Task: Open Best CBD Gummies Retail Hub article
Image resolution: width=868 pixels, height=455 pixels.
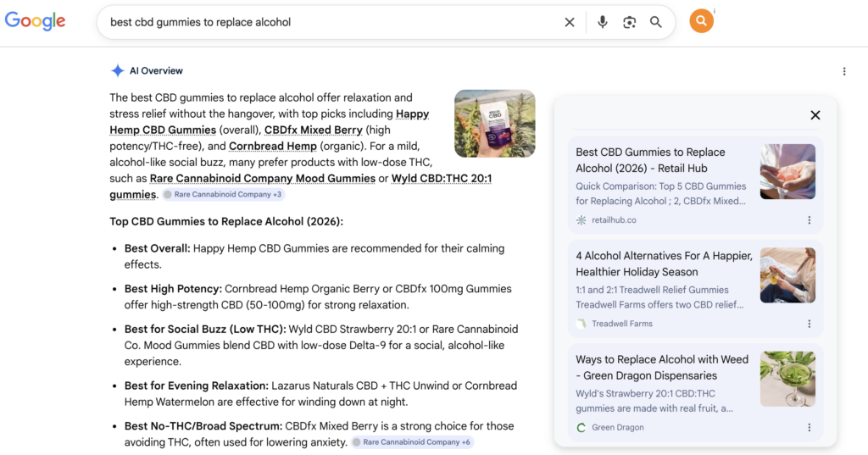Action: (x=650, y=160)
